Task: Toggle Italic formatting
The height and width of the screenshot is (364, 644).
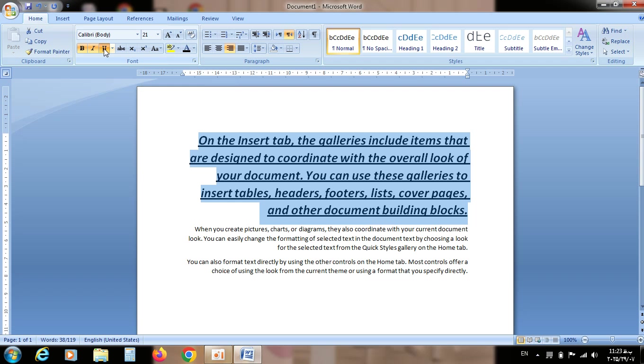Action: coord(93,48)
